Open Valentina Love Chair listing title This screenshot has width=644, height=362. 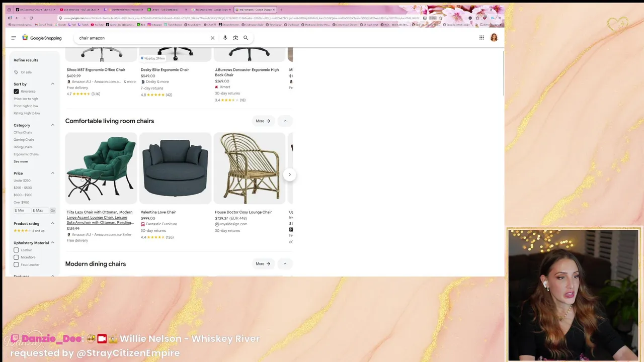(158, 212)
